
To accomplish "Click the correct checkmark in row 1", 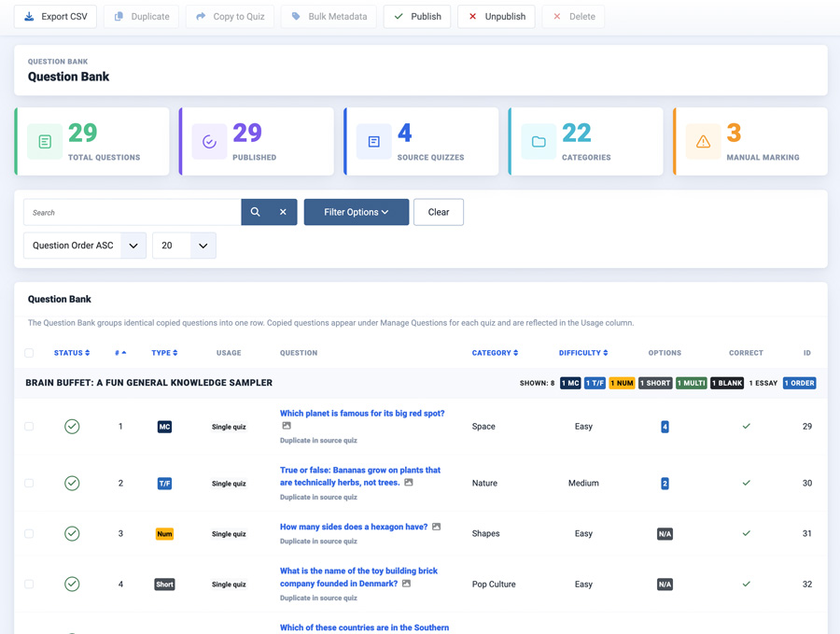I will (747, 427).
